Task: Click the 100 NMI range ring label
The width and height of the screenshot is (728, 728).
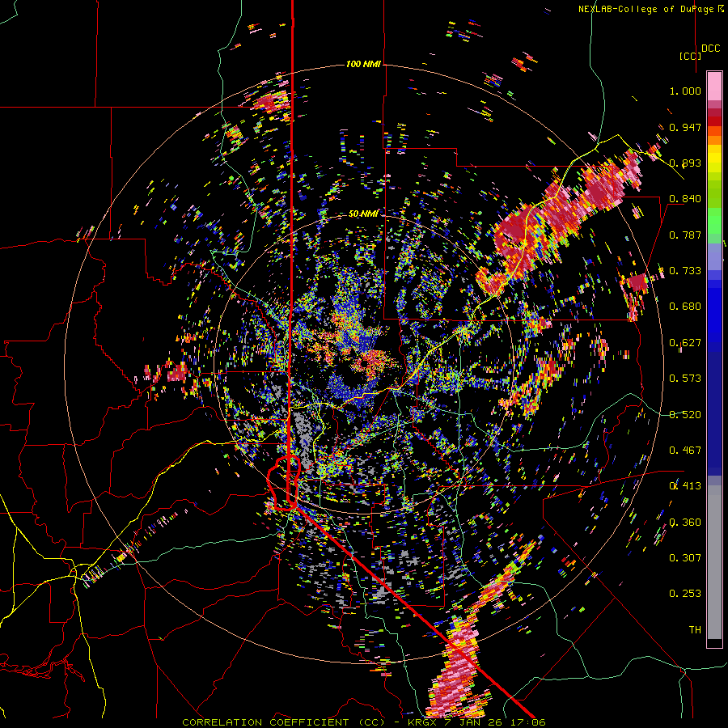Action: pyautogui.click(x=363, y=64)
